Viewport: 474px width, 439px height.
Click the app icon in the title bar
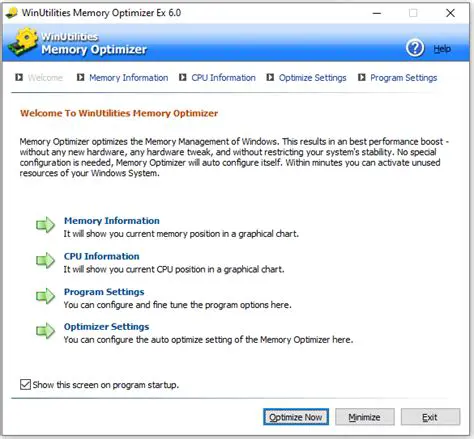tap(12, 13)
